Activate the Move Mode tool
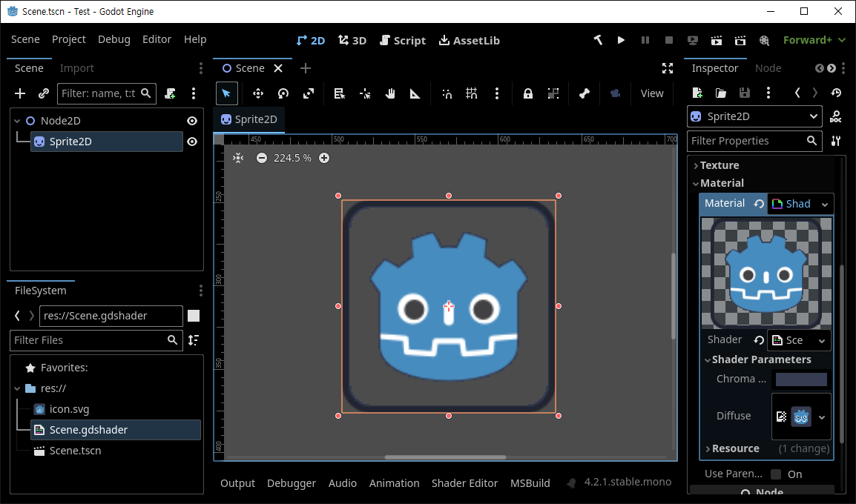Screen dimensions: 856x504 (257, 94)
